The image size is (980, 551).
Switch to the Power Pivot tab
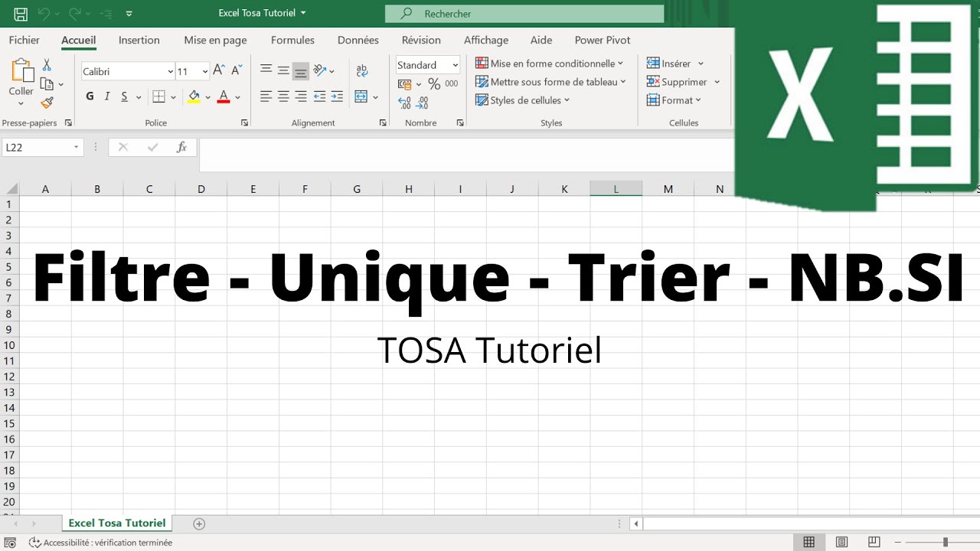pyautogui.click(x=603, y=40)
